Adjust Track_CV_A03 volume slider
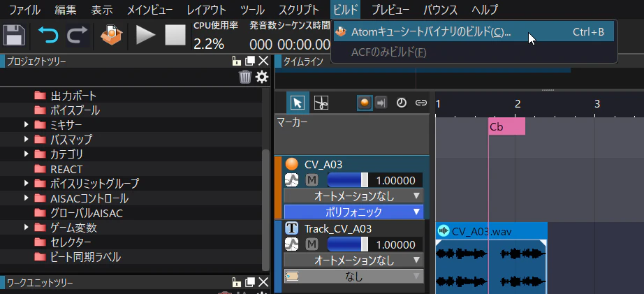Image resolution: width=644 pixels, height=294 pixels. click(x=348, y=244)
